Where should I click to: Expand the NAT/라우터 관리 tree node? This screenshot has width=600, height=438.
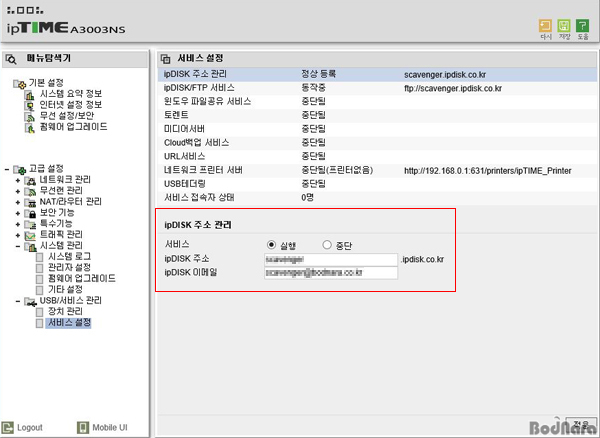coord(18,202)
